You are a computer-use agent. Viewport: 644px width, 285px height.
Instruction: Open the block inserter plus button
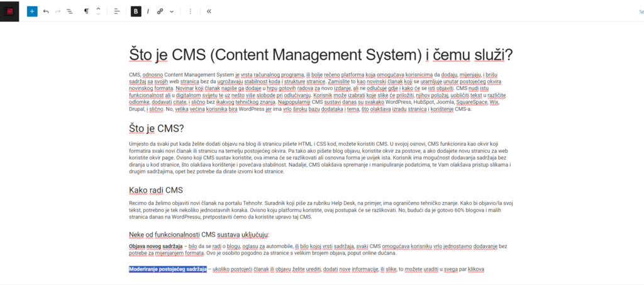[32, 11]
